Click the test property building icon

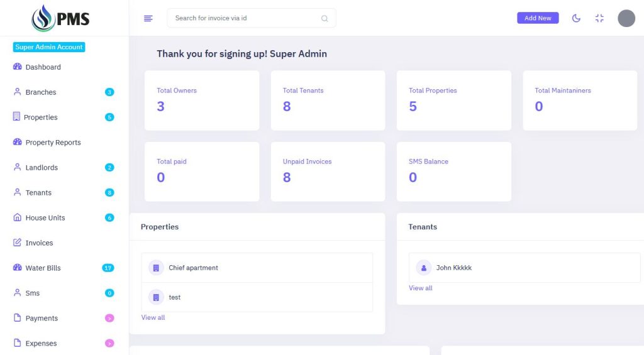[156, 297]
